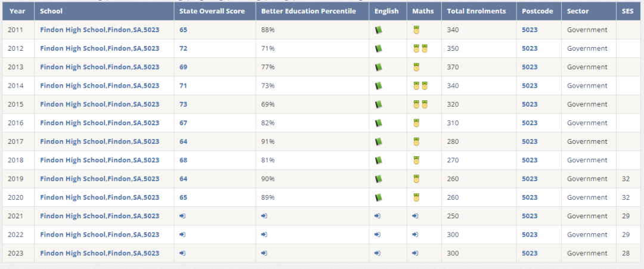This screenshot has width=644, height=269.
Task: Sort by the Year column header
Action: pyautogui.click(x=17, y=11)
